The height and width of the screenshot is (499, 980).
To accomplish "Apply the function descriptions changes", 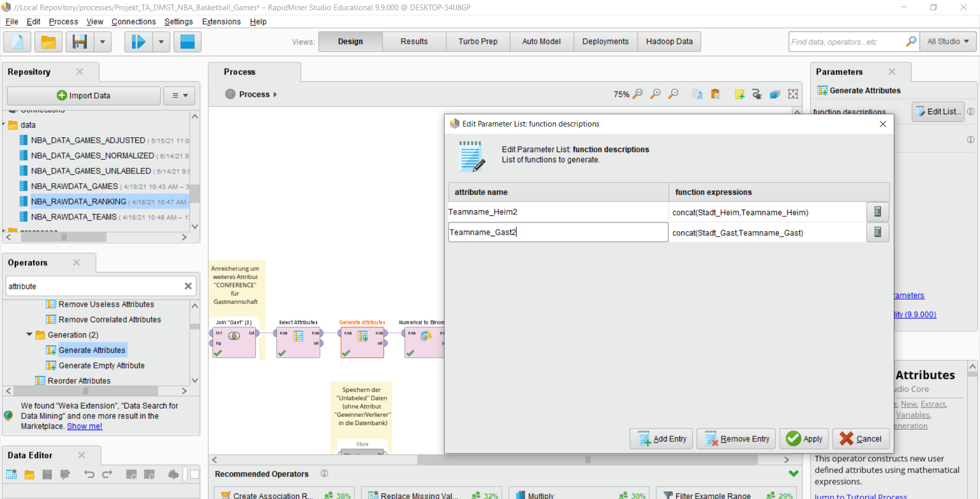I will click(x=803, y=439).
